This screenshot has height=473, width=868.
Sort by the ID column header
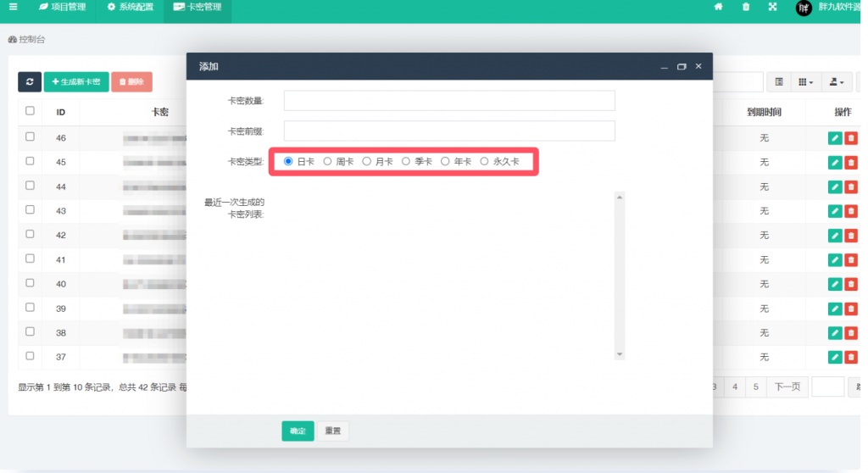click(x=61, y=112)
